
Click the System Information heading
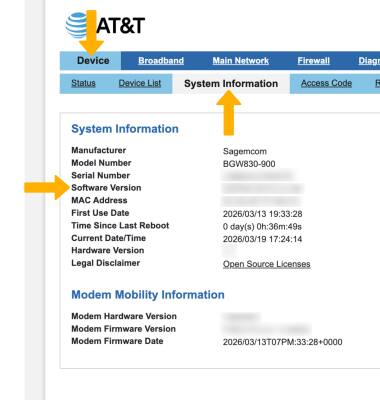[x=125, y=129]
